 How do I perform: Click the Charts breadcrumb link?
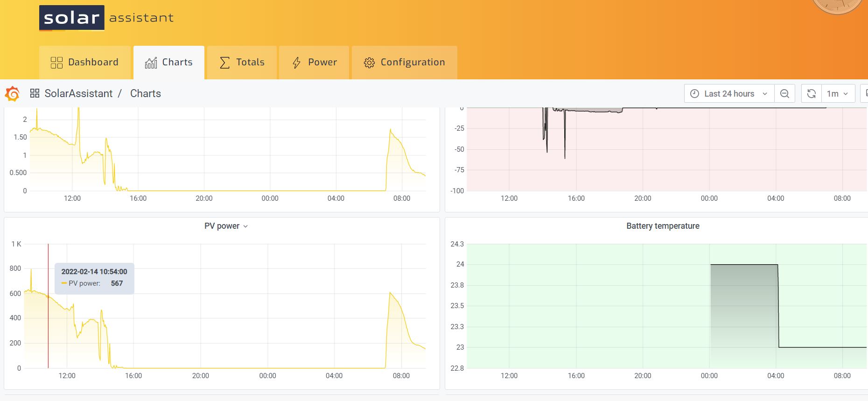tap(145, 93)
